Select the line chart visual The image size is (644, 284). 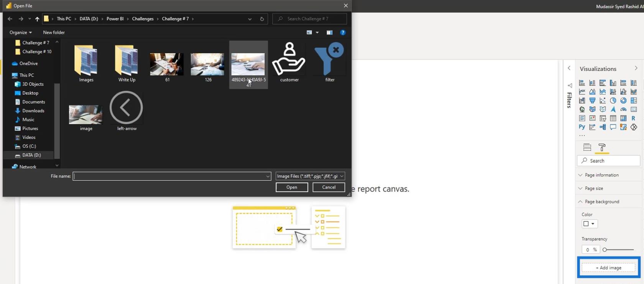[x=582, y=92]
